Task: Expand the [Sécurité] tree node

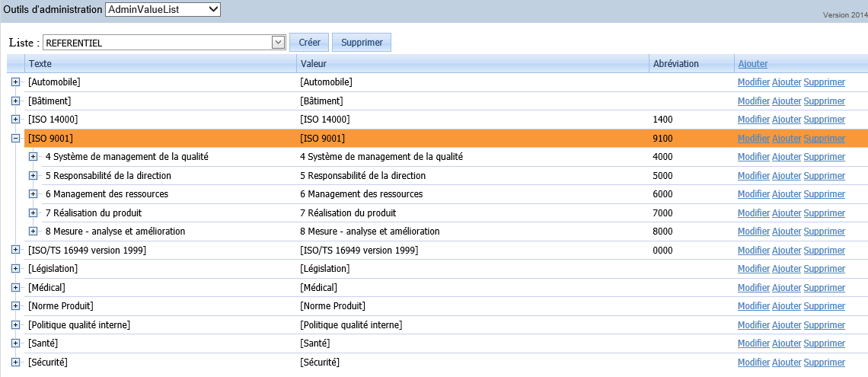Action: pos(15,363)
